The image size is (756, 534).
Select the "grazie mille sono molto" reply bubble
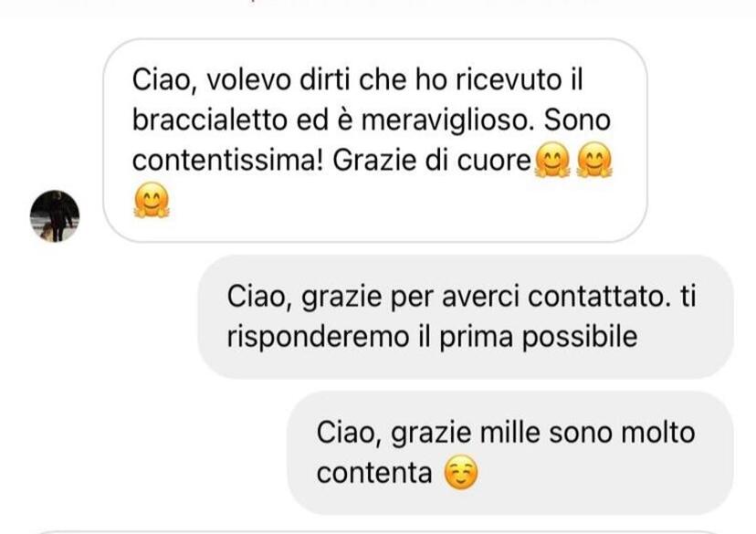(x=510, y=453)
